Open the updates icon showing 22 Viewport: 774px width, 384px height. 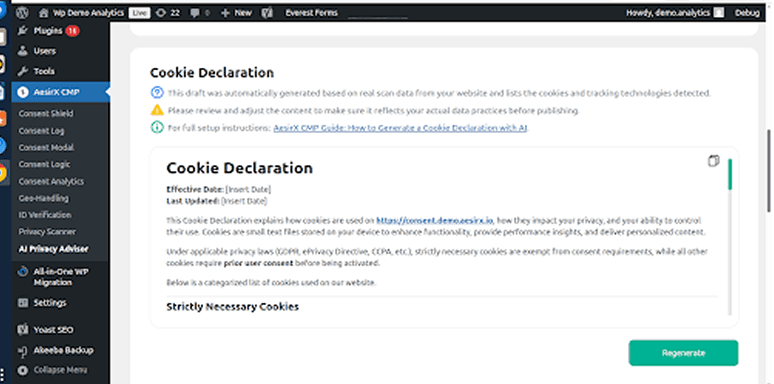[x=168, y=13]
